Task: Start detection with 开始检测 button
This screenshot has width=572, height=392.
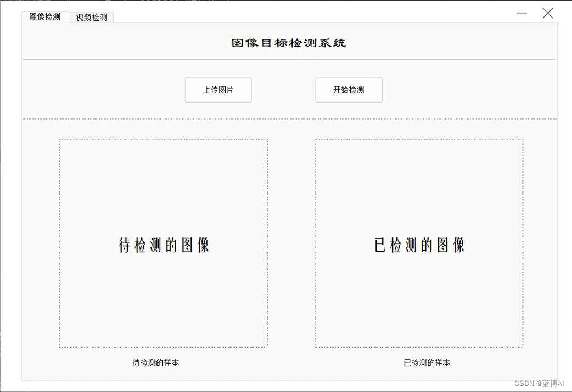Action: (x=349, y=89)
